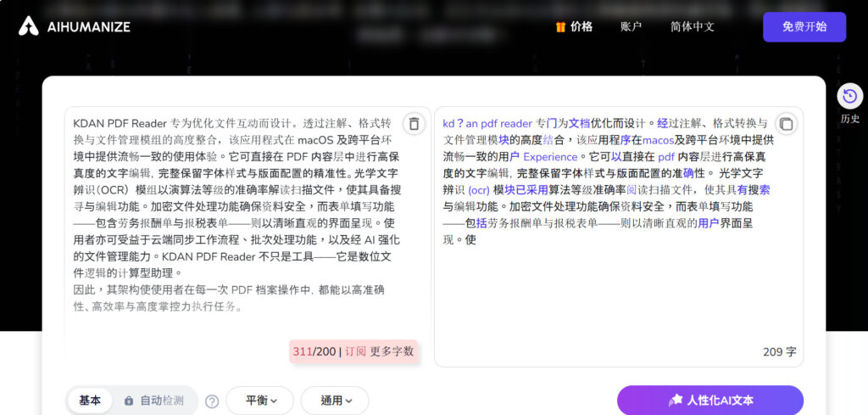
Task: Click the gift icon beside 价格
Action: coord(560,26)
